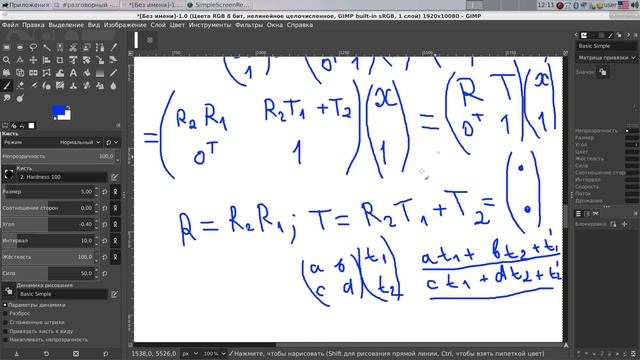Select the Eraser tool
This screenshot has height=360, width=640.
tap(20, 85)
